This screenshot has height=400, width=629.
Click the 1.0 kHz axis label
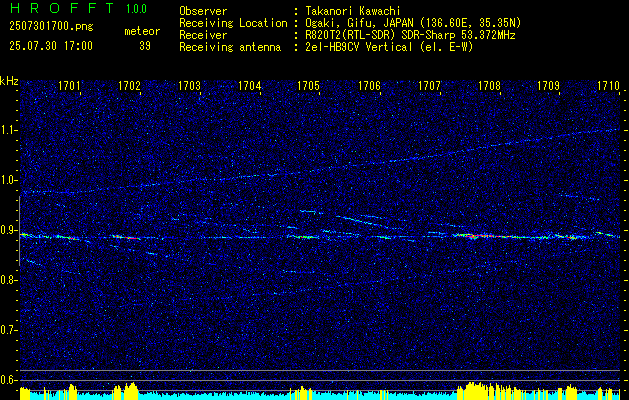click(x=9, y=180)
